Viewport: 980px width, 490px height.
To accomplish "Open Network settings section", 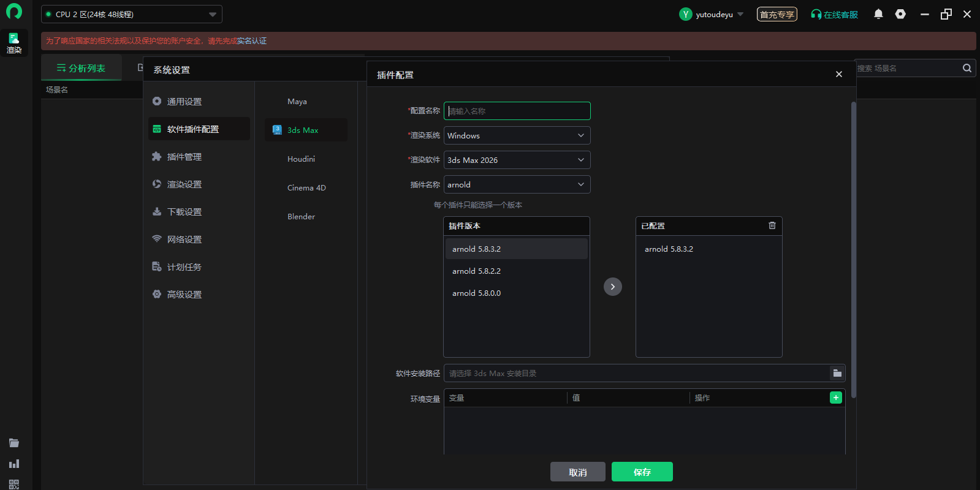I will (x=199, y=239).
